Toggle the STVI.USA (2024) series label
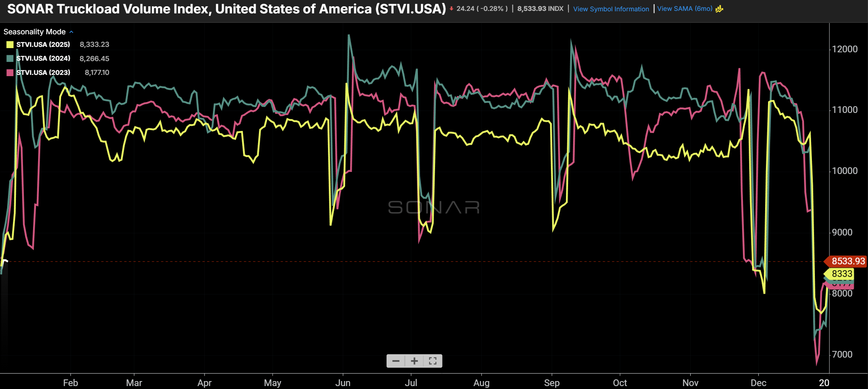The height and width of the screenshot is (389, 868). coord(43,59)
